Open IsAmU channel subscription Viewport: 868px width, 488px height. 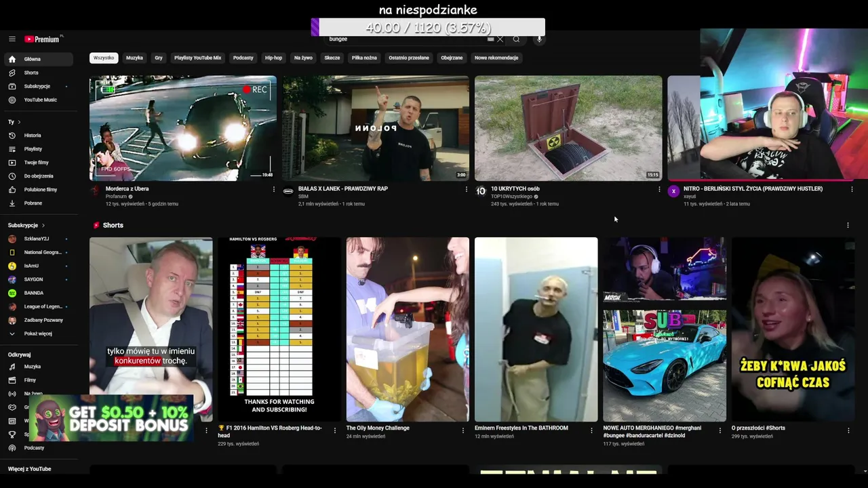point(38,266)
